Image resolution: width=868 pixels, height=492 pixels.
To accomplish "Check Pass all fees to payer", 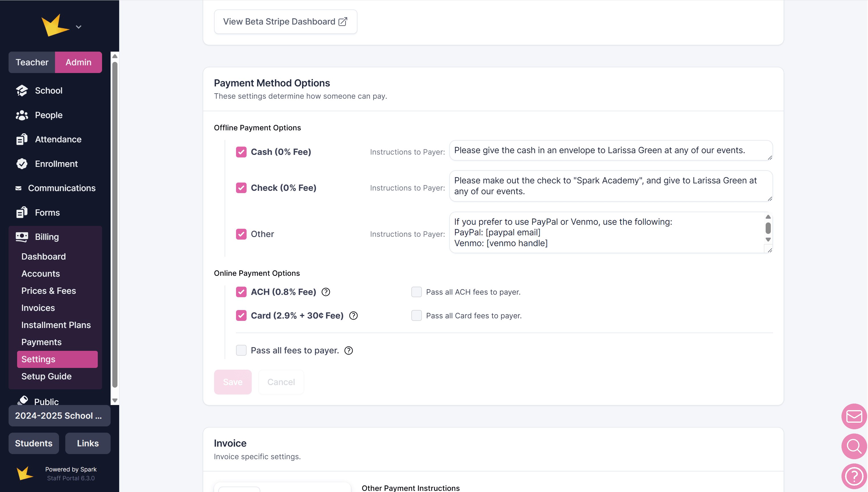I will tap(241, 351).
